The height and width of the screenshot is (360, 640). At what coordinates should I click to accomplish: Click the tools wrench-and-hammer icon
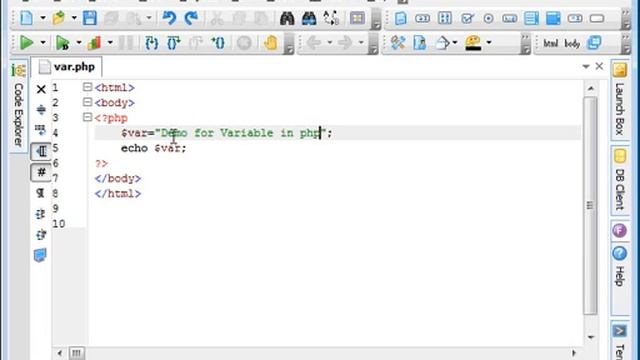coord(398,43)
